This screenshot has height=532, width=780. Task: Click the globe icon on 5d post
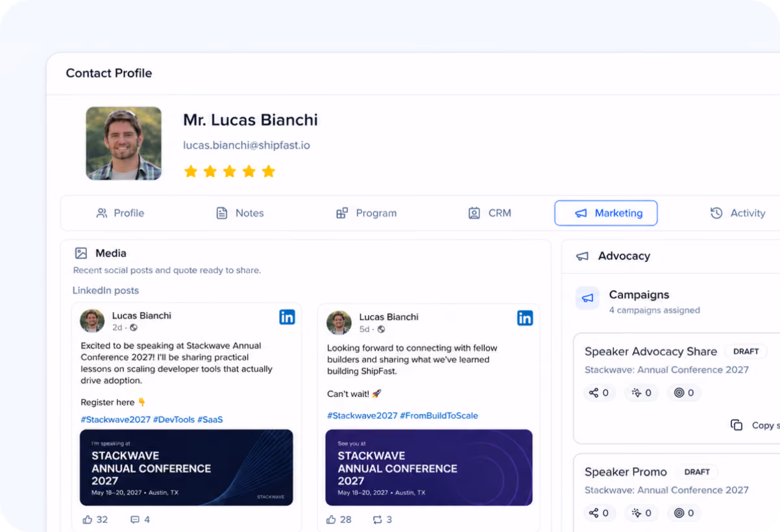pyautogui.click(x=381, y=329)
